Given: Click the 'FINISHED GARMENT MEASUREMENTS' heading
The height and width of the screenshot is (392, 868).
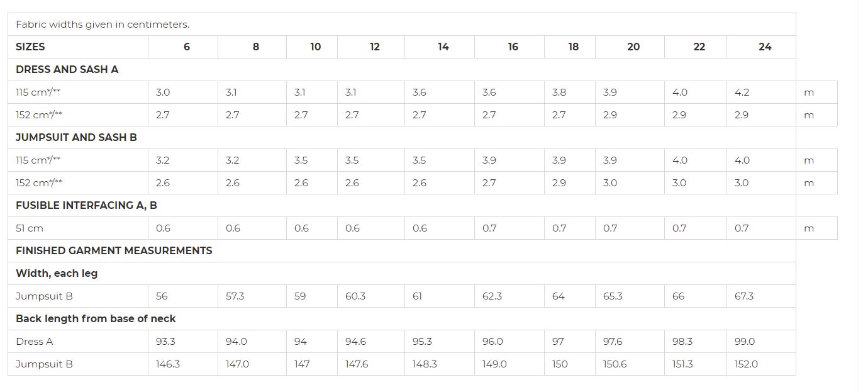Looking at the screenshot, I should [x=114, y=251].
